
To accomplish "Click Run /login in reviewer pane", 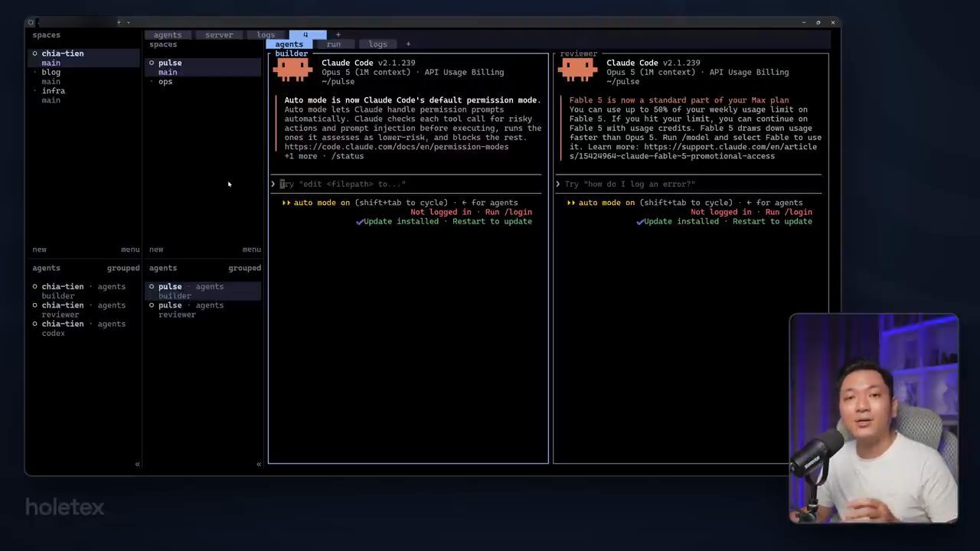I will click(x=789, y=212).
